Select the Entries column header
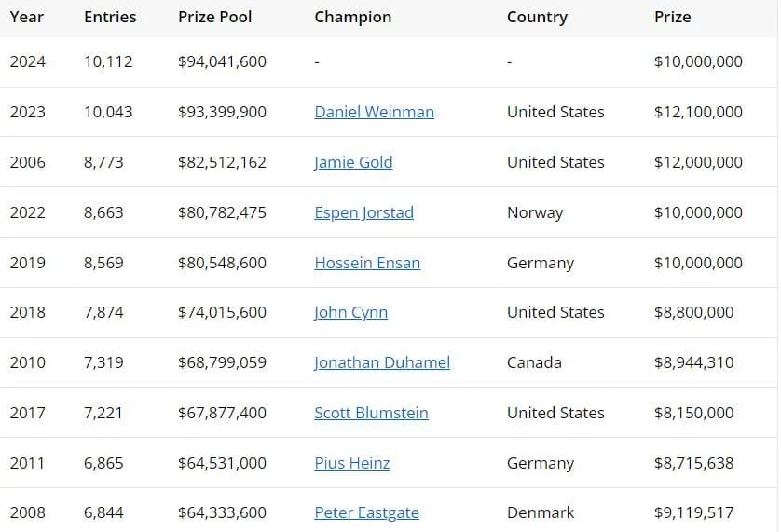The image size is (781, 532). [110, 17]
